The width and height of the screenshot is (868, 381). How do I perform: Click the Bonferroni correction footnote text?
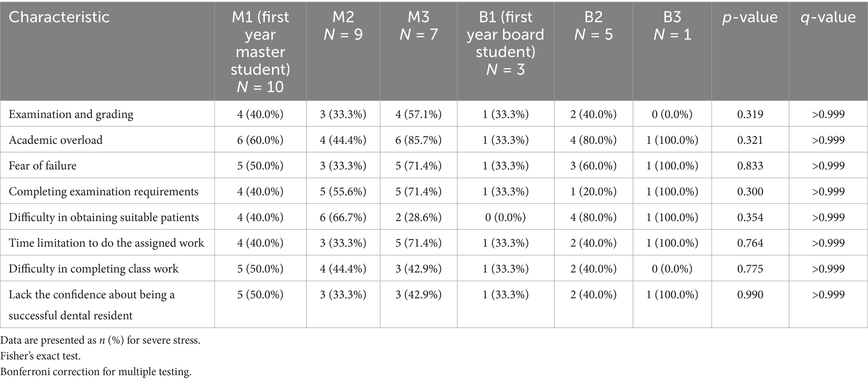click(96, 372)
